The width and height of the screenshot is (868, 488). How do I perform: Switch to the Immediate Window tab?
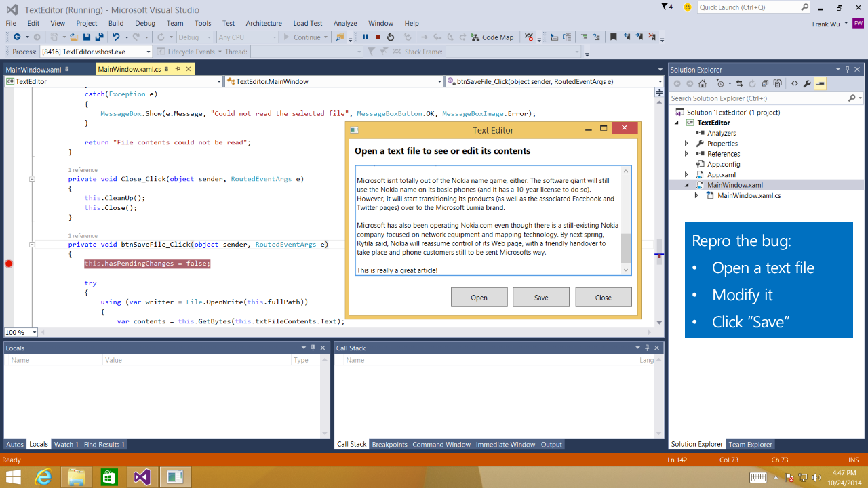[x=505, y=445]
